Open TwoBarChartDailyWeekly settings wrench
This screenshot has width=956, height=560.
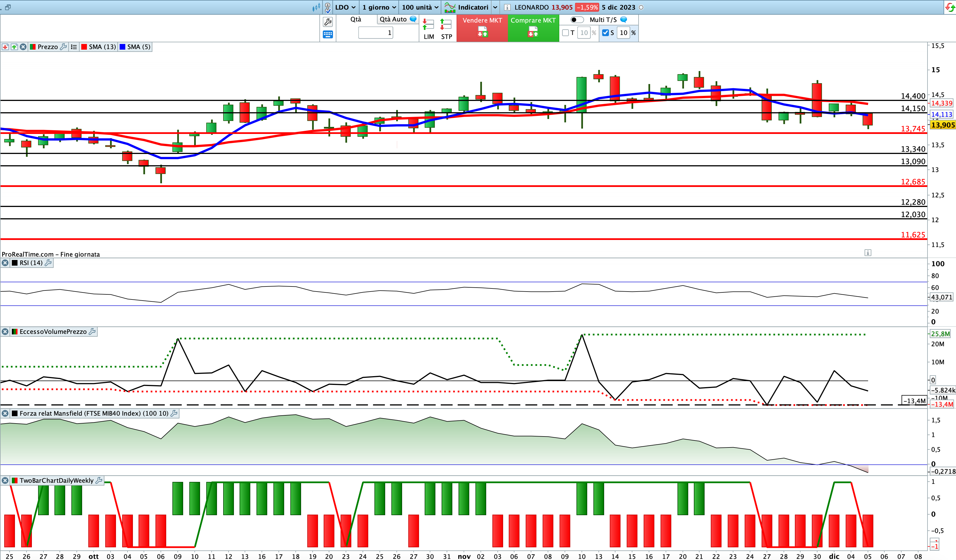pyautogui.click(x=99, y=480)
